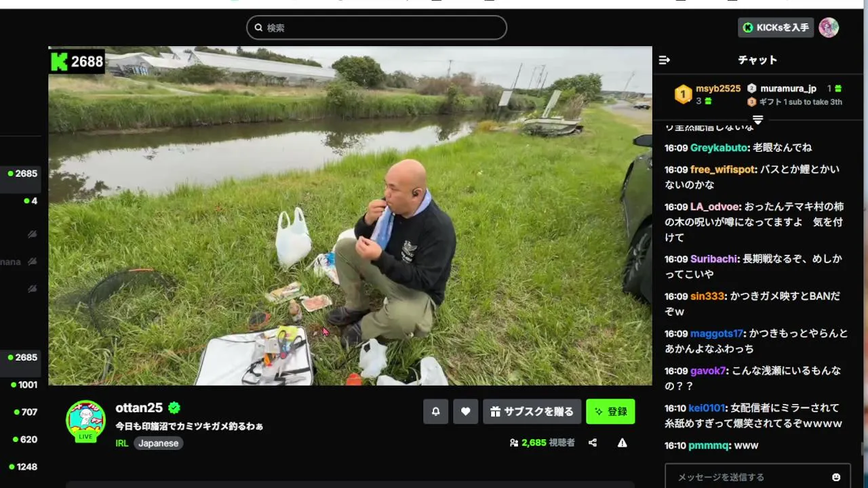This screenshot has width=868, height=488.
Task: Collapse chat panel using arrow icon
Action: (665, 60)
